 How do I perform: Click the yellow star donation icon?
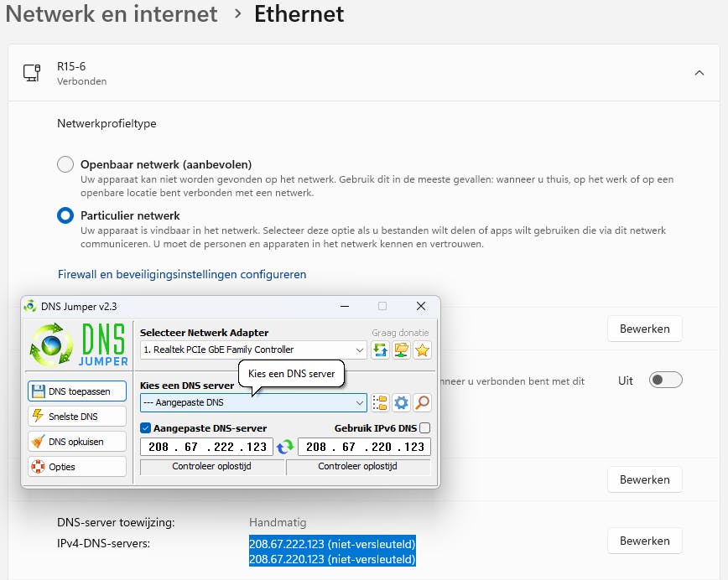pyautogui.click(x=422, y=350)
